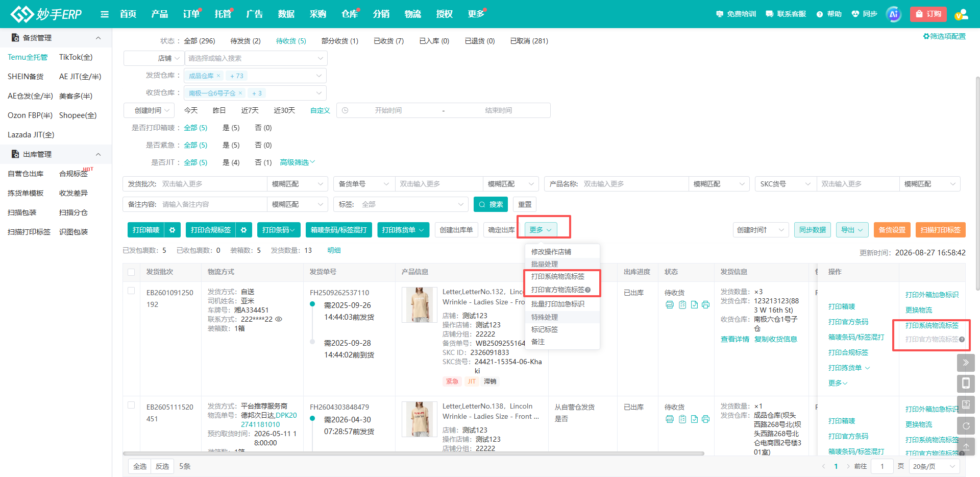
Task: Click the help-document floating button
Action: pyautogui.click(x=966, y=404)
